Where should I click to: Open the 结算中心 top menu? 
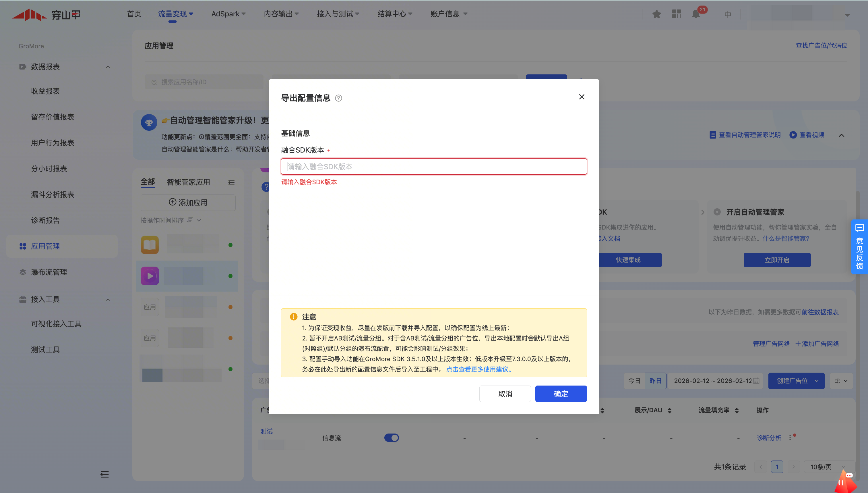pyautogui.click(x=394, y=14)
